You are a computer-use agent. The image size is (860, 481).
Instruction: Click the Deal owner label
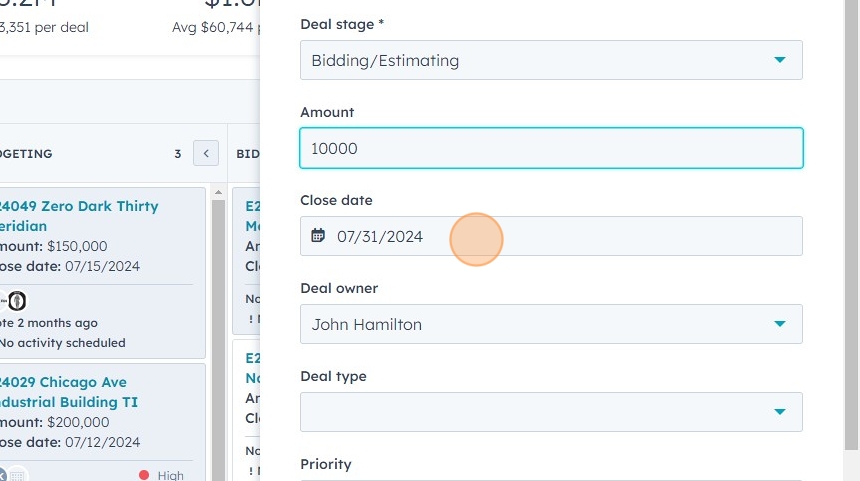tap(339, 288)
